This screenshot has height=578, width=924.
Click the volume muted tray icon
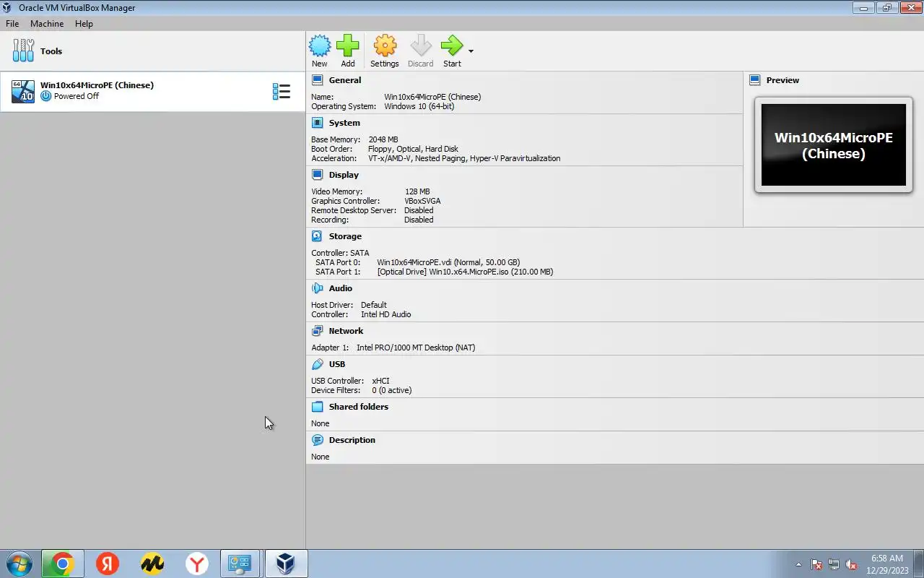(851, 564)
